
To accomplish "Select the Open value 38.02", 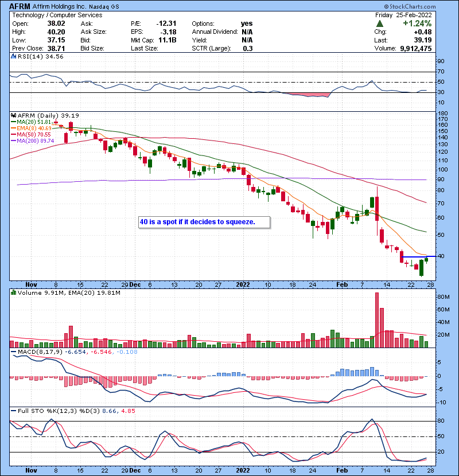I will [56, 24].
